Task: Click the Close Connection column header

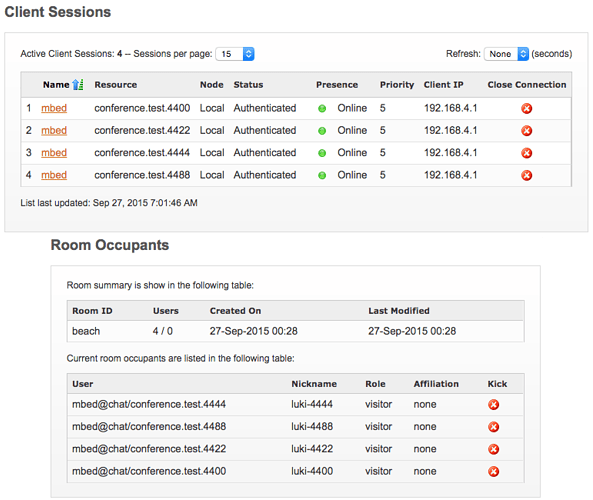Action: coord(527,85)
